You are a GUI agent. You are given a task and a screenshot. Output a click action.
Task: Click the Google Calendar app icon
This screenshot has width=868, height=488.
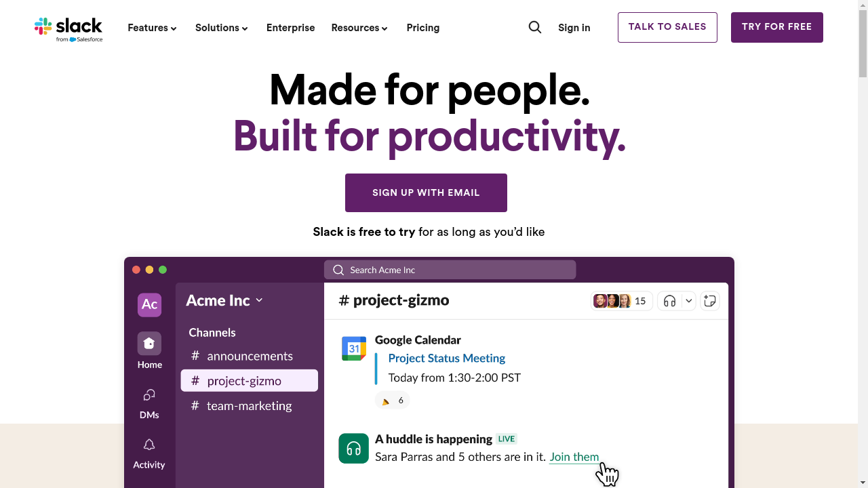point(354,348)
